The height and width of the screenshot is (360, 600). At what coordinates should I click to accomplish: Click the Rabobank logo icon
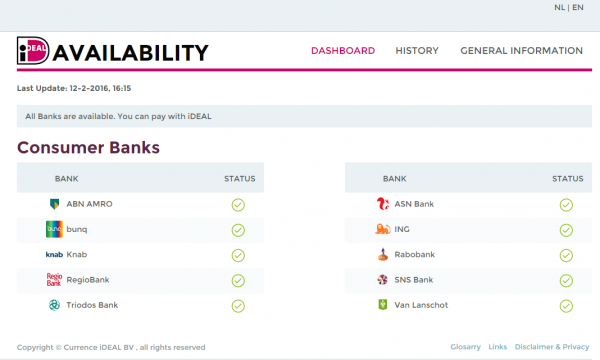click(x=383, y=254)
